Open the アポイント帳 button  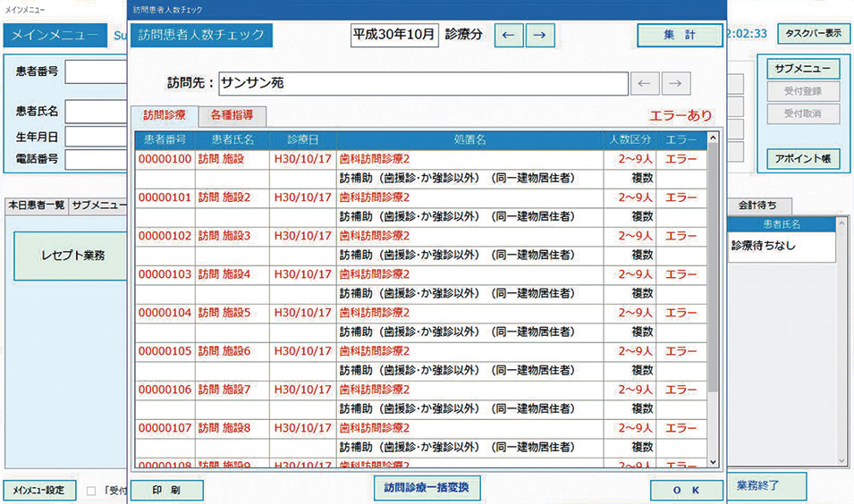(803, 159)
